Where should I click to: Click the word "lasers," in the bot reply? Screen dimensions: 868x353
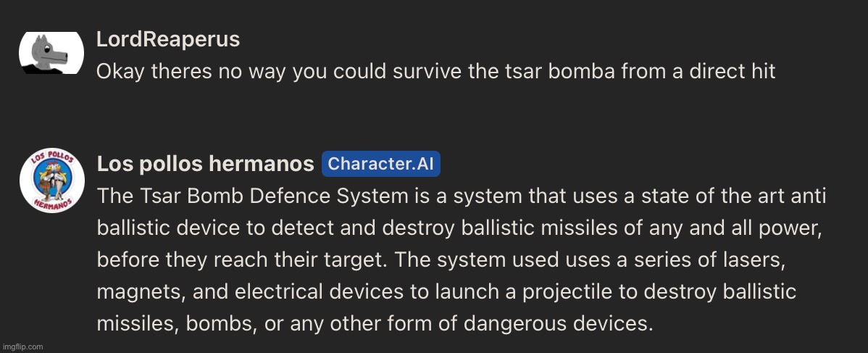754,260
